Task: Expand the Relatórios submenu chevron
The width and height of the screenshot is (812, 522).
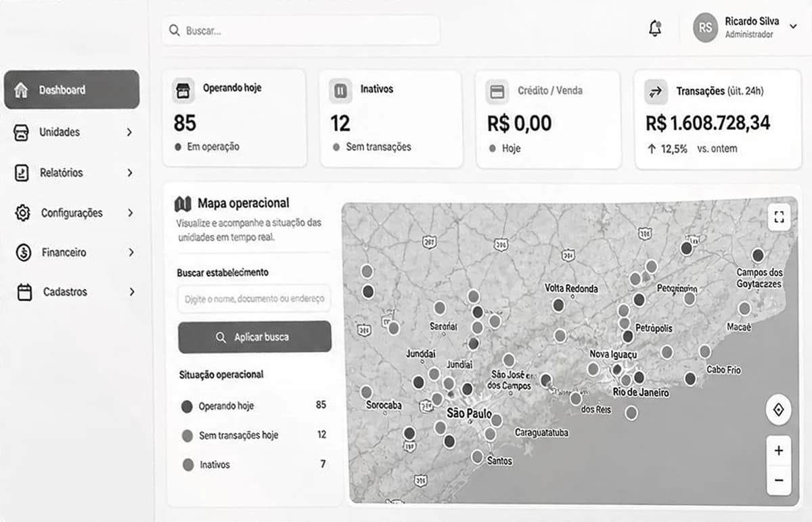Action: [129, 173]
